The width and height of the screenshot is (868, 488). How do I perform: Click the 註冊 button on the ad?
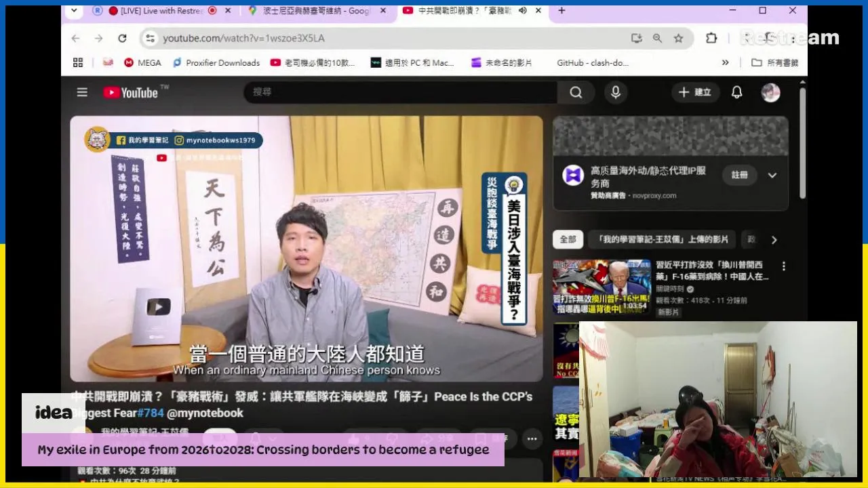(739, 175)
